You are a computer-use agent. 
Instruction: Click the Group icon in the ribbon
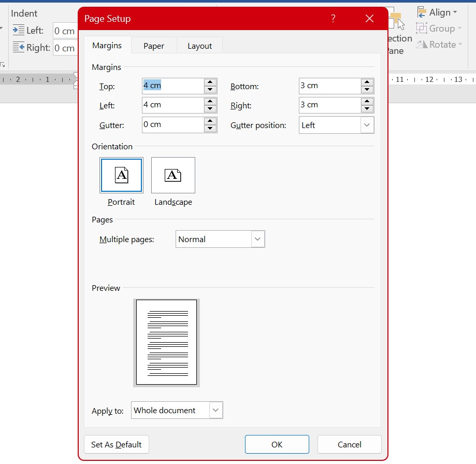click(422, 28)
